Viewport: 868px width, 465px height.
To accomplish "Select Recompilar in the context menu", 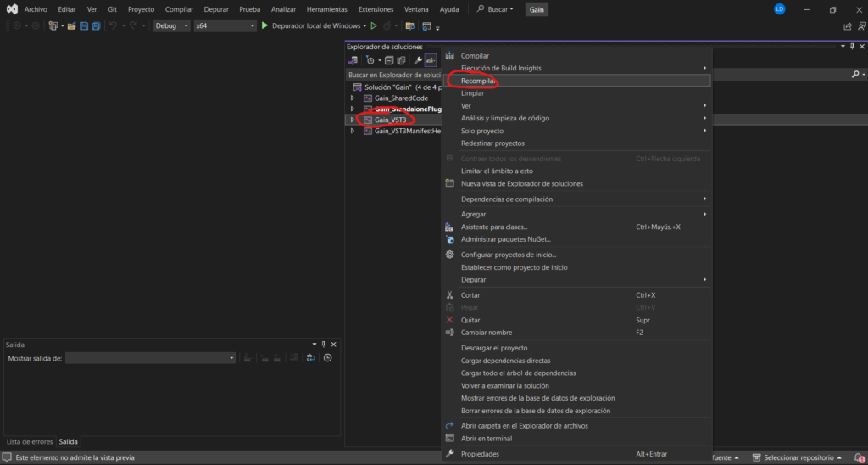I will (576, 81).
